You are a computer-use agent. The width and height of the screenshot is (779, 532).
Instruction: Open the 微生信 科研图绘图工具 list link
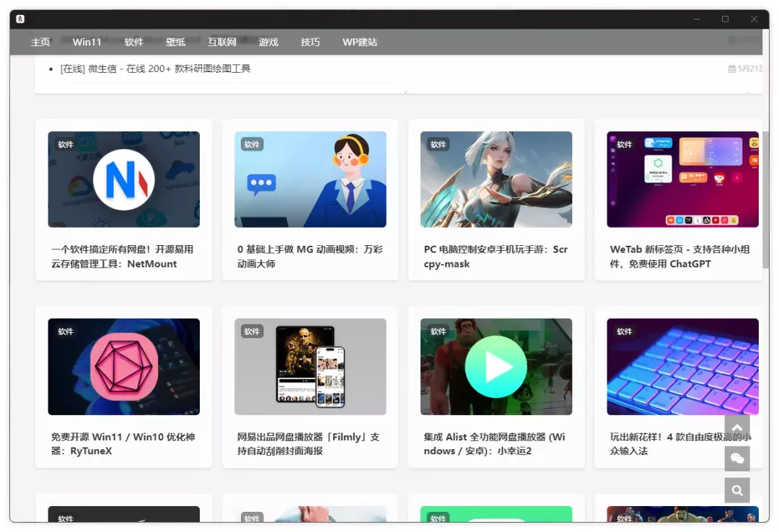point(155,68)
